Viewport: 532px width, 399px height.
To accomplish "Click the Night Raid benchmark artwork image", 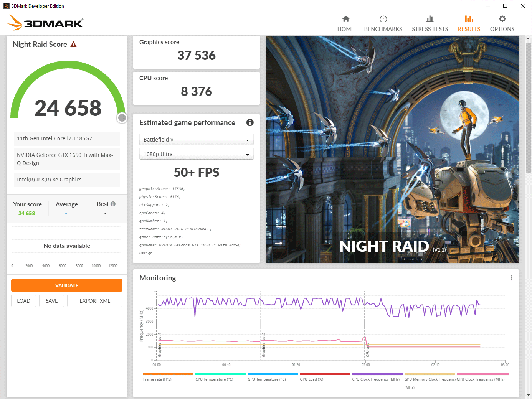I will coord(392,150).
